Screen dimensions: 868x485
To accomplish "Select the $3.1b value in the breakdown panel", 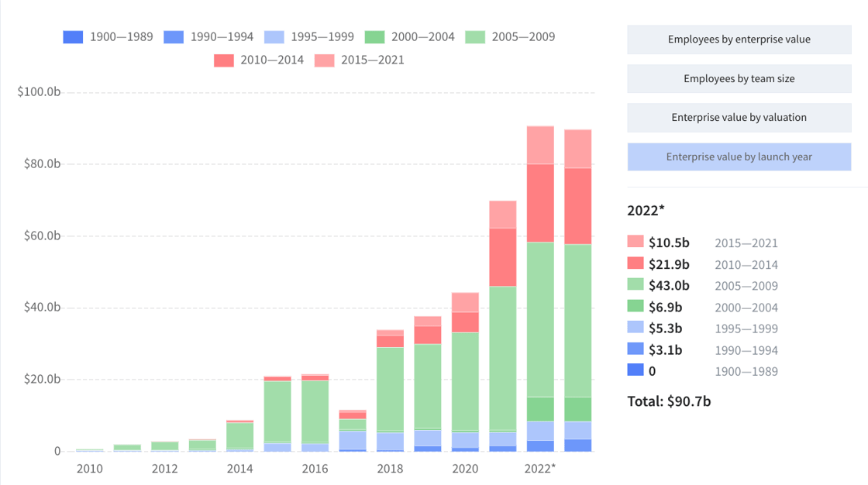I will (x=666, y=350).
